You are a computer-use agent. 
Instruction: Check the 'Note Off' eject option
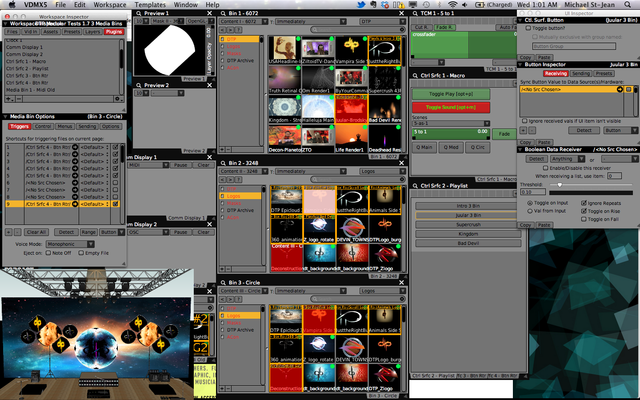point(48,253)
